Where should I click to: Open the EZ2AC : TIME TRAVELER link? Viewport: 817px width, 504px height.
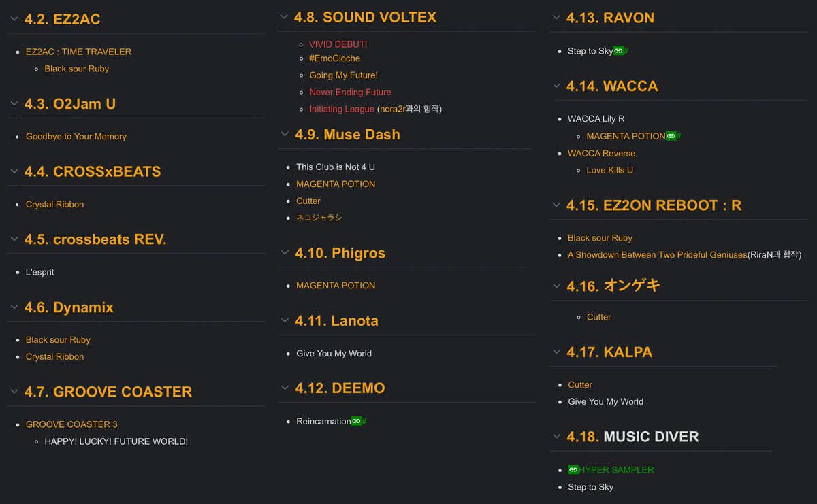78,52
